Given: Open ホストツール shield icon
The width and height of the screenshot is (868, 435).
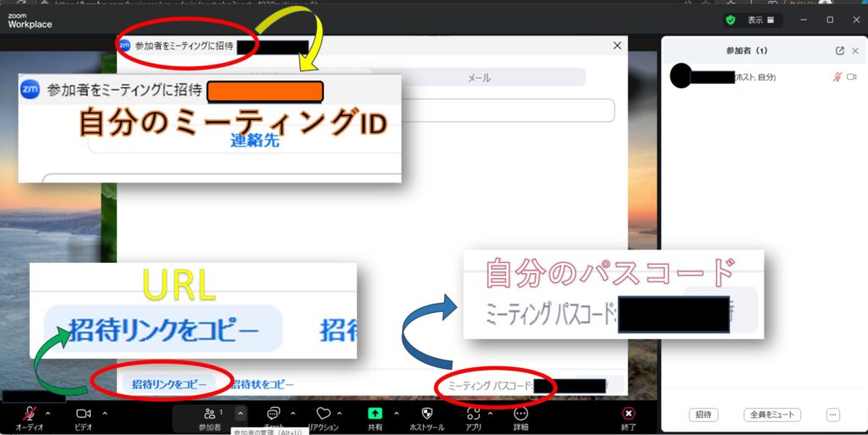Looking at the screenshot, I should (x=426, y=414).
